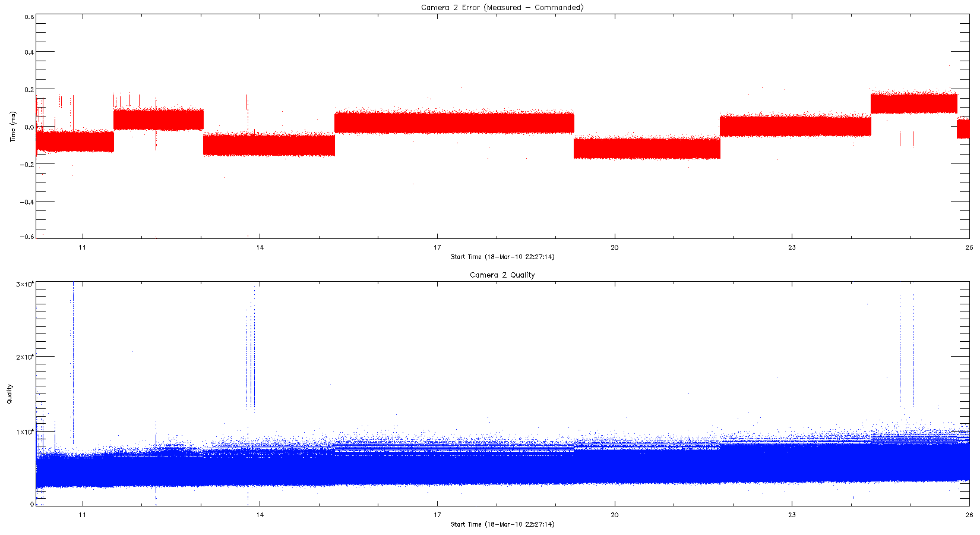Click x-axis tick label 23 on the quality plot
The height and width of the screenshot is (535, 980).
pos(792,515)
